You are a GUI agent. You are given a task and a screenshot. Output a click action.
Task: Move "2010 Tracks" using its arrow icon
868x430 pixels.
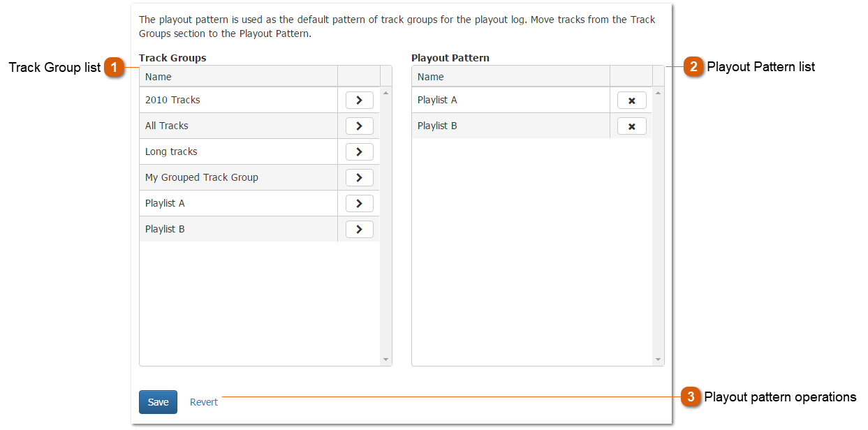click(x=359, y=100)
